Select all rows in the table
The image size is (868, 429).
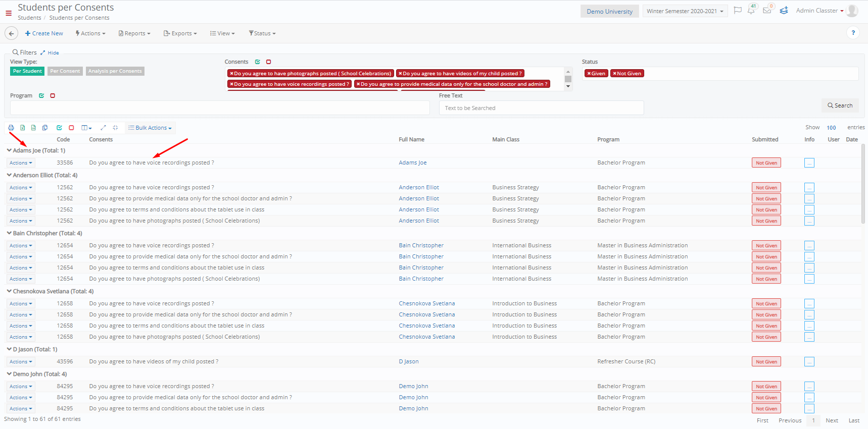coord(59,128)
